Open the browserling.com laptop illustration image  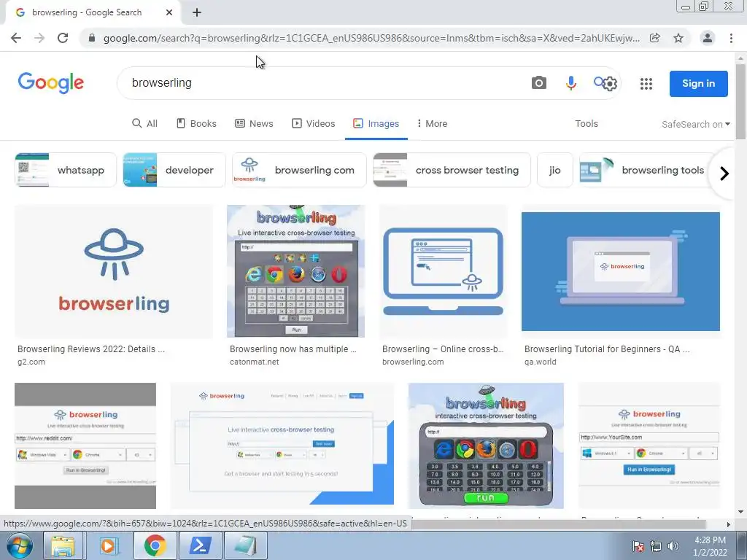[x=443, y=271]
